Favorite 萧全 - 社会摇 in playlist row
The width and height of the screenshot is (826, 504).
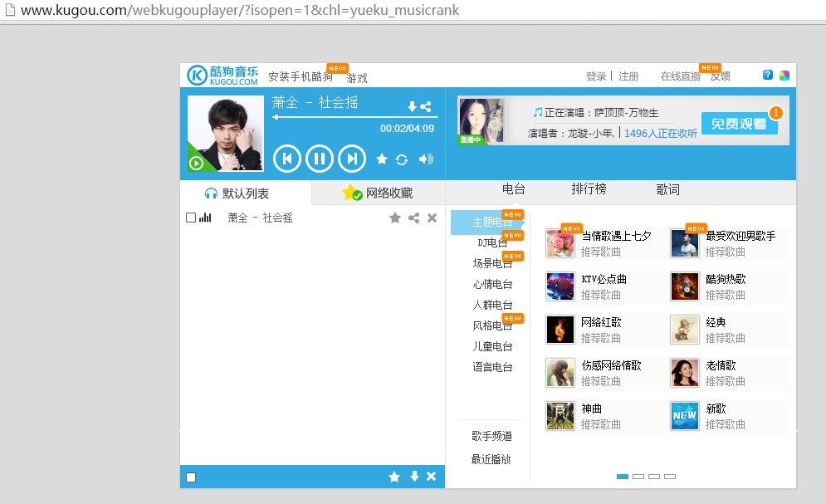pos(395,218)
